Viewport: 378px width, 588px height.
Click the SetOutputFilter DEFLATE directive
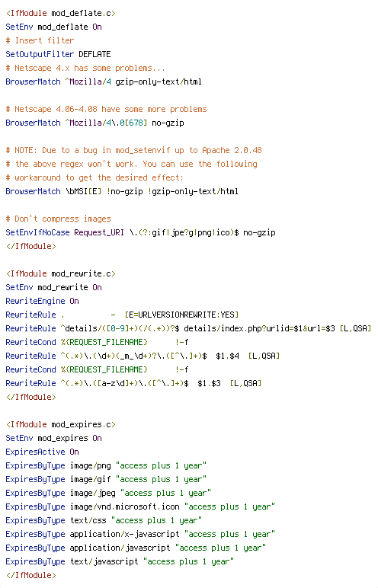tap(58, 54)
